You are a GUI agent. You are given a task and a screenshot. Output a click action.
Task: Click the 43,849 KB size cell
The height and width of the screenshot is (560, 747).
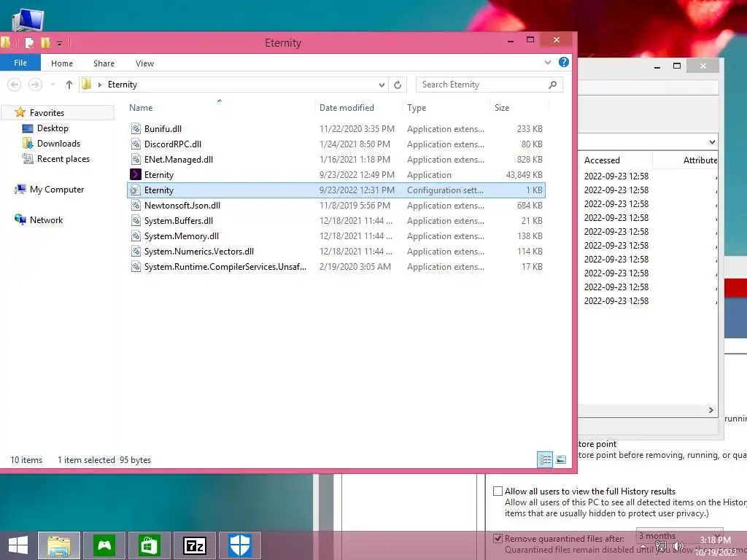click(524, 175)
